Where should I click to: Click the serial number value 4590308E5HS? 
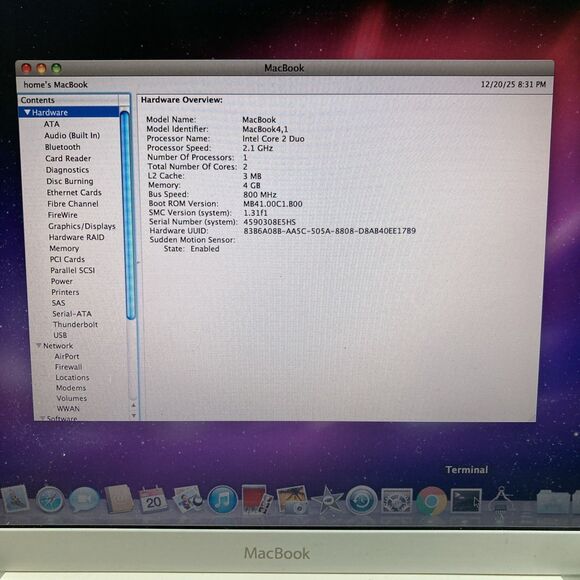coord(269,222)
